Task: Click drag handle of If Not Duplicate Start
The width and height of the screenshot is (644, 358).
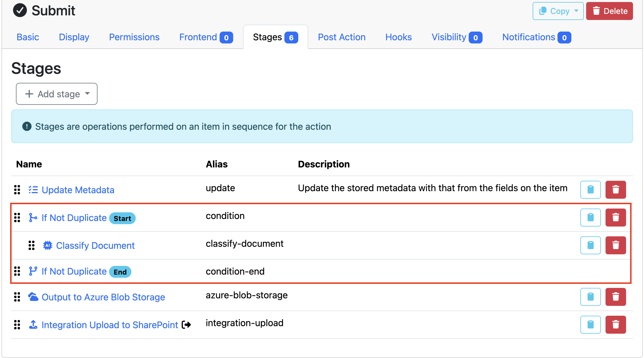Action: coord(17,218)
